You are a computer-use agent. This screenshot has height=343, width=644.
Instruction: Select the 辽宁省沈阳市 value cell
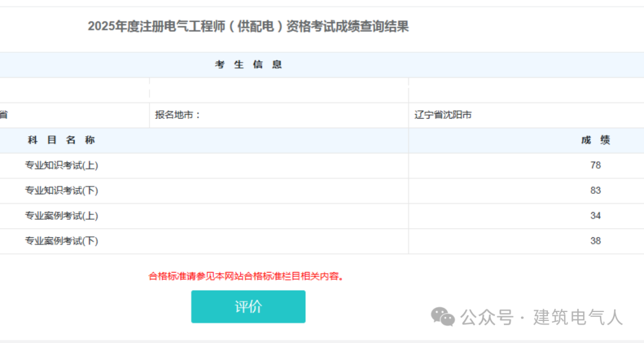442,115
